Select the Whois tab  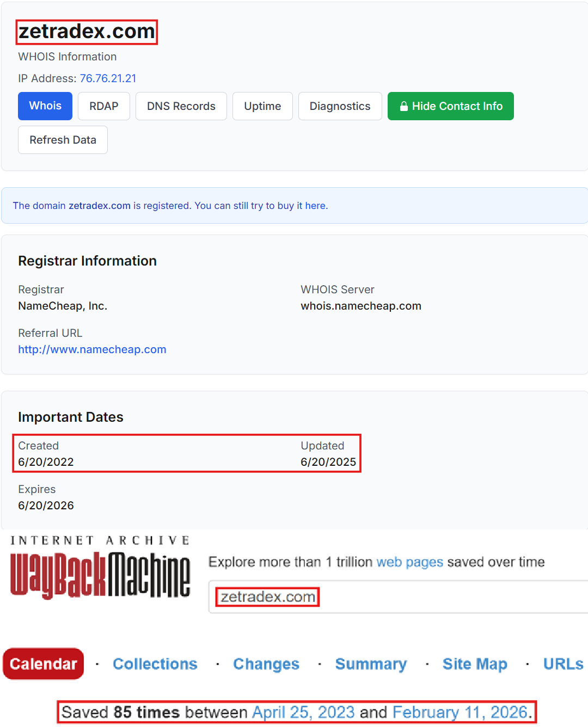pyautogui.click(x=45, y=106)
